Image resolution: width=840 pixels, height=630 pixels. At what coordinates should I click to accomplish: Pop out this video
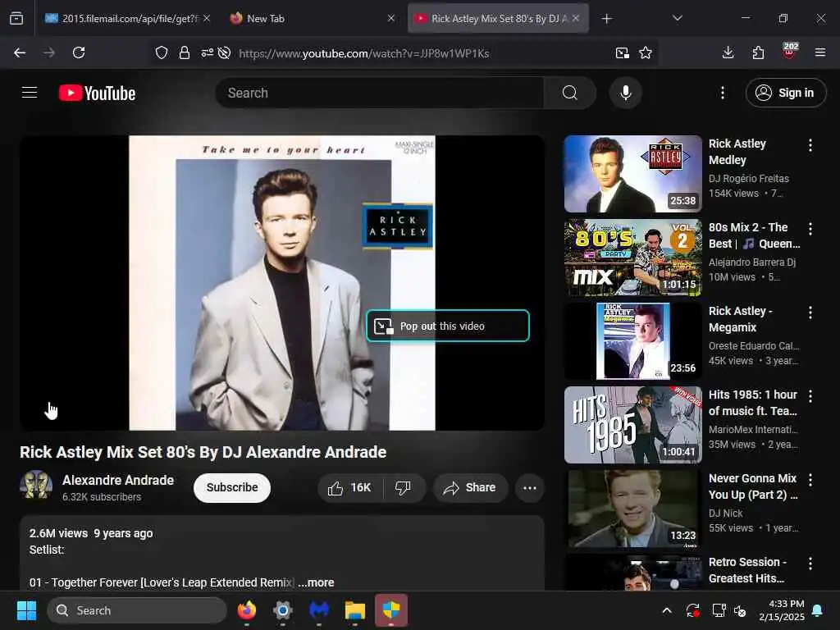point(448,326)
